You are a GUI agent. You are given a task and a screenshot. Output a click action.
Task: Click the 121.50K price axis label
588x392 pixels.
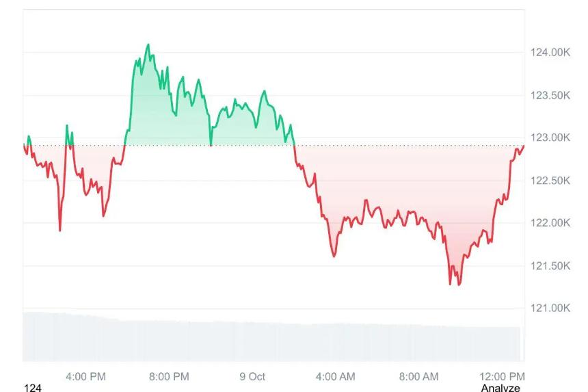click(550, 265)
